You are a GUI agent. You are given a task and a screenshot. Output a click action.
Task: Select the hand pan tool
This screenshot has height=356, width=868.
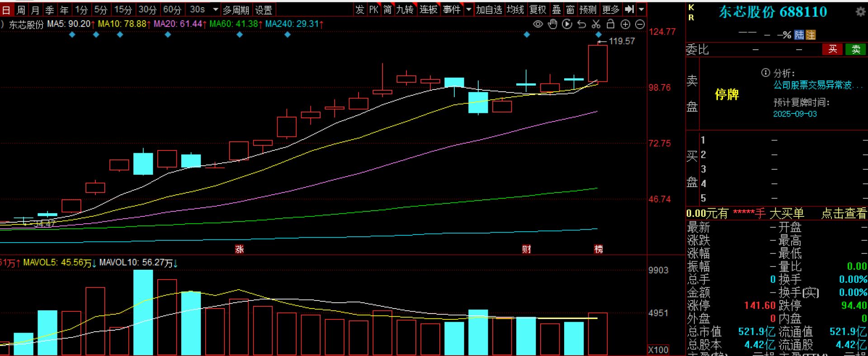pyautogui.click(x=552, y=24)
